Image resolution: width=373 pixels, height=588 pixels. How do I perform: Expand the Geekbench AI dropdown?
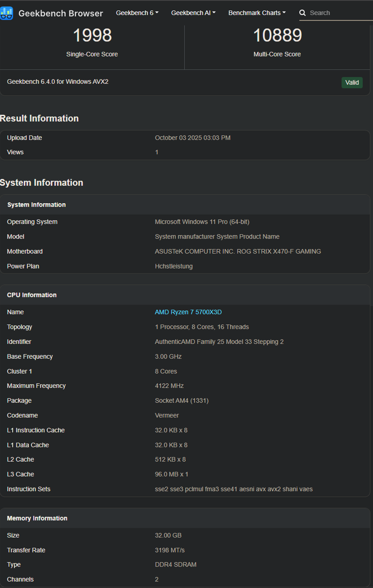[193, 13]
